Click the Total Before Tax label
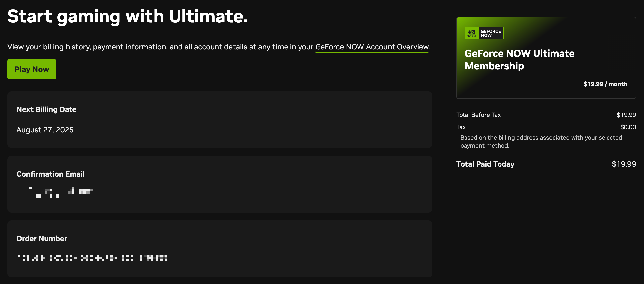The height and width of the screenshot is (284, 644). (478, 115)
